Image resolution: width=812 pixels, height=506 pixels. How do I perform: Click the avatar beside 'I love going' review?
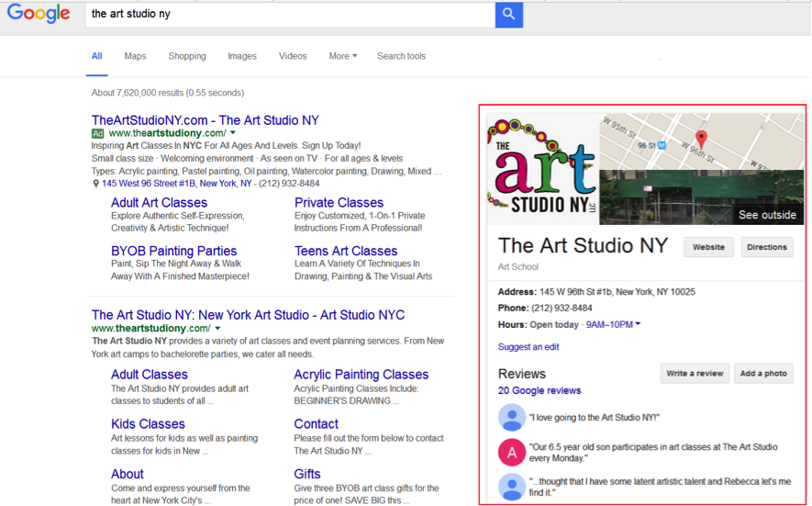tap(512, 417)
